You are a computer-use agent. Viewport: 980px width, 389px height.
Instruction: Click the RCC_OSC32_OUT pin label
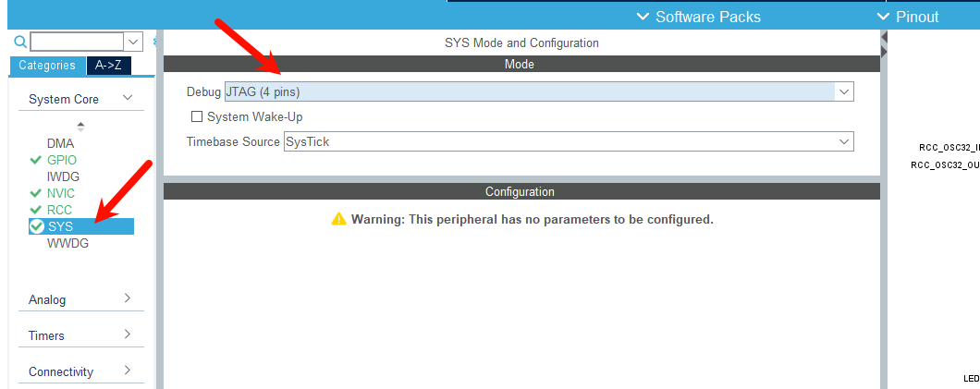945,165
